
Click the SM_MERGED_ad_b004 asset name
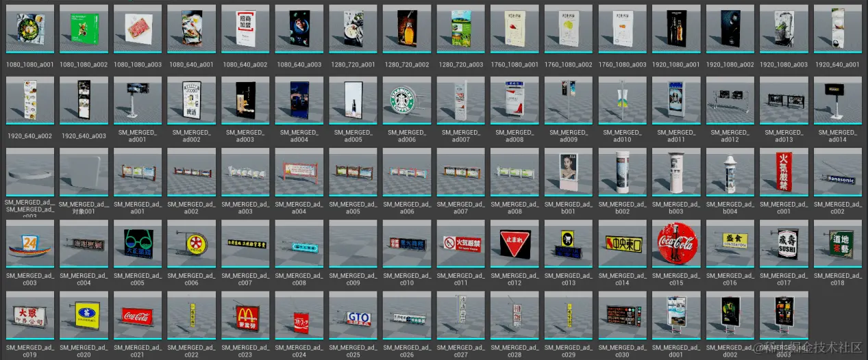tap(730, 207)
